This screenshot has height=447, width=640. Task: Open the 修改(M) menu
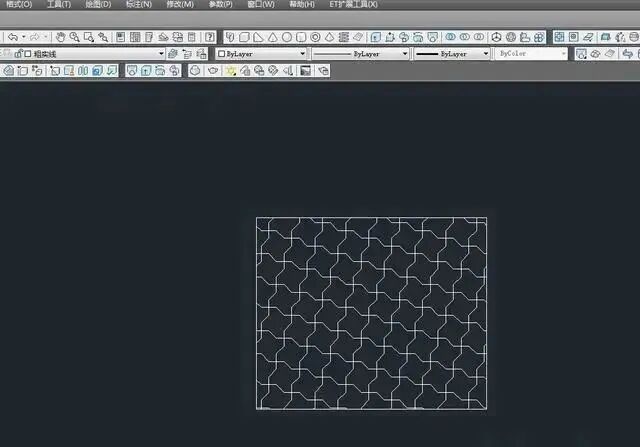click(180, 4)
